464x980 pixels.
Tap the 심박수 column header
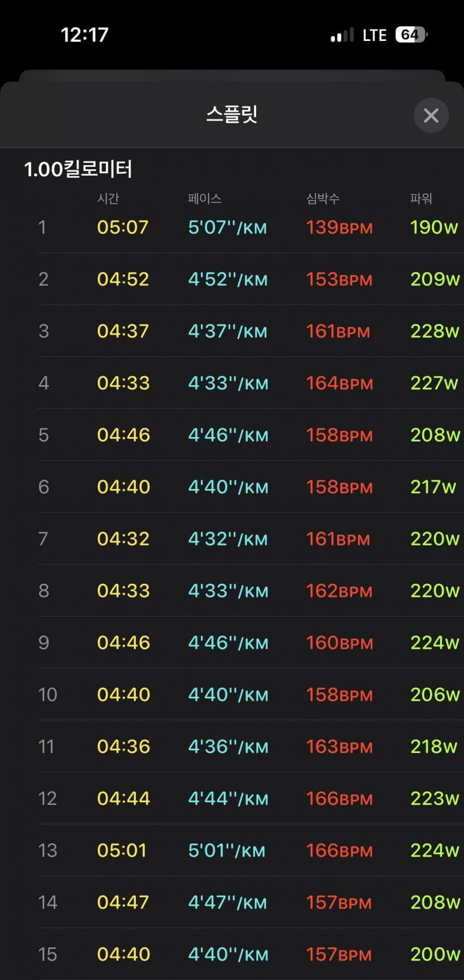323,198
